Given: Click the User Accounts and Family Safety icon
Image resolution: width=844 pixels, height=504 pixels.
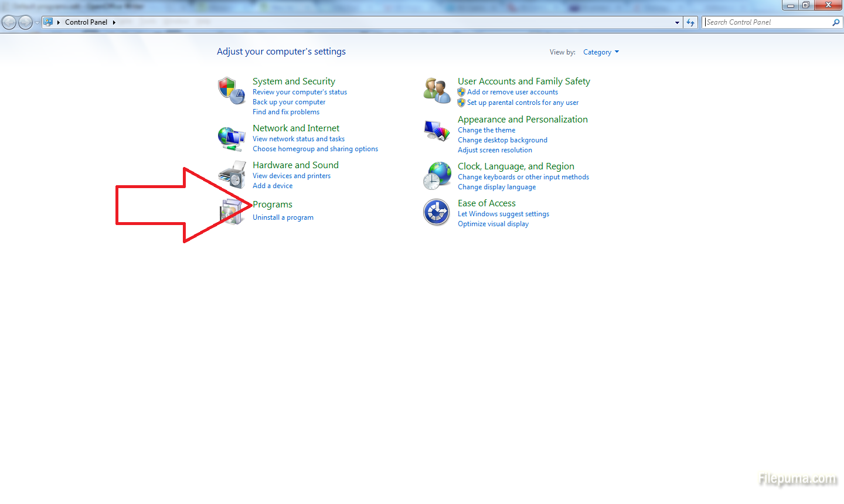Looking at the screenshot, I should 437,90.
